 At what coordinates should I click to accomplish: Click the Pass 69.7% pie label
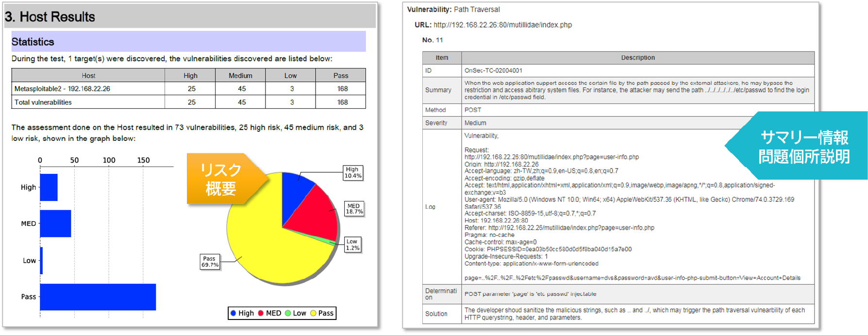click(210, 262)
